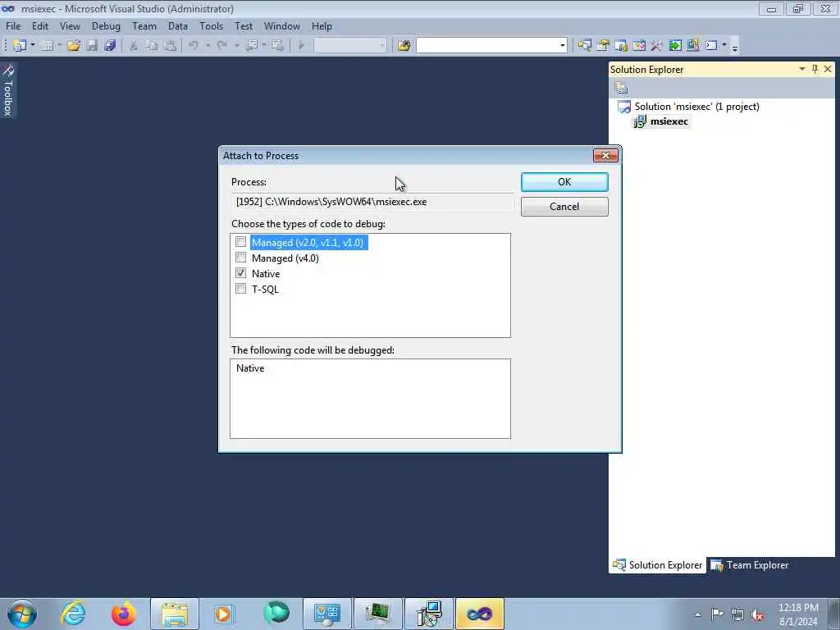The height and width of the screenshot is (630, 840).
Task: Click the muted volume tray icon
Action: 757,615
